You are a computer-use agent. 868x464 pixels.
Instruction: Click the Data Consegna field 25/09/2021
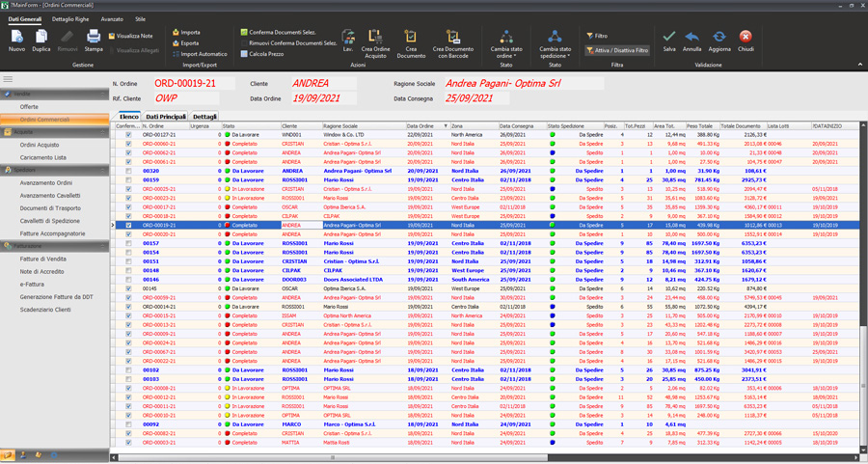tap(476, 98)
